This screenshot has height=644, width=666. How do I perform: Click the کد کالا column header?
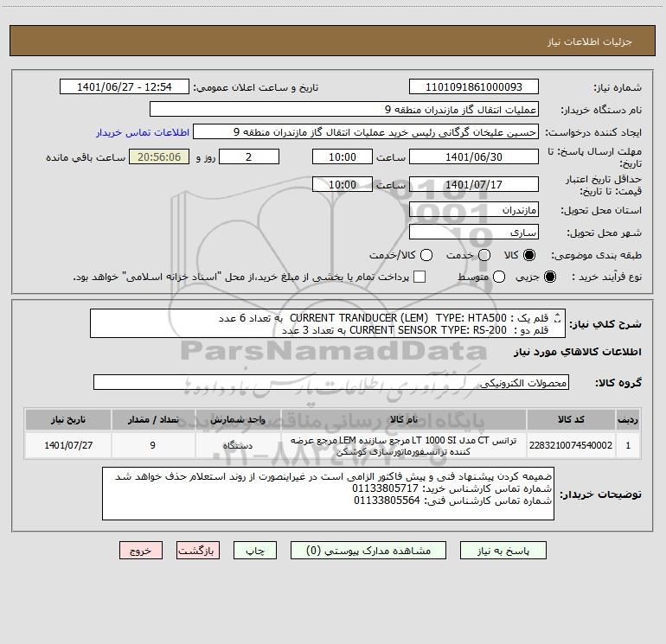click(571, 419)
